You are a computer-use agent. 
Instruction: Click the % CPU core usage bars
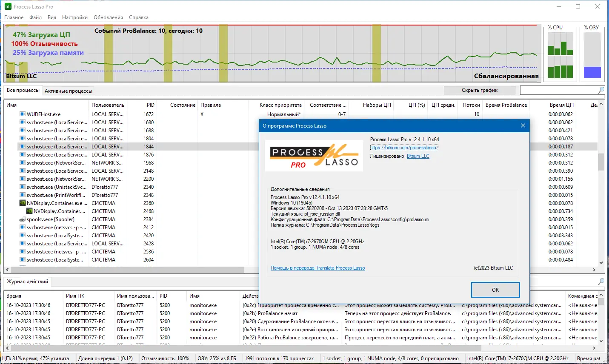[x=560, y=55]
